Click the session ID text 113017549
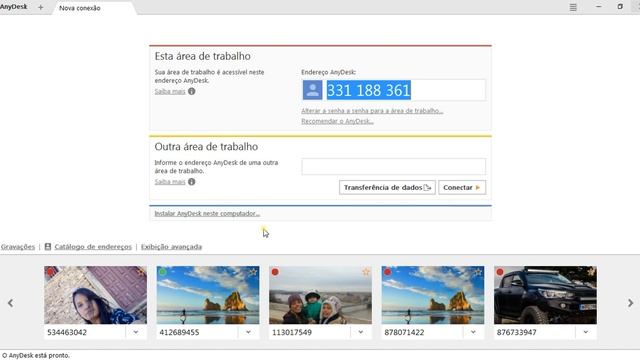Screen dimensions: 640x360 pyautogui.click(x=292, y=332)
